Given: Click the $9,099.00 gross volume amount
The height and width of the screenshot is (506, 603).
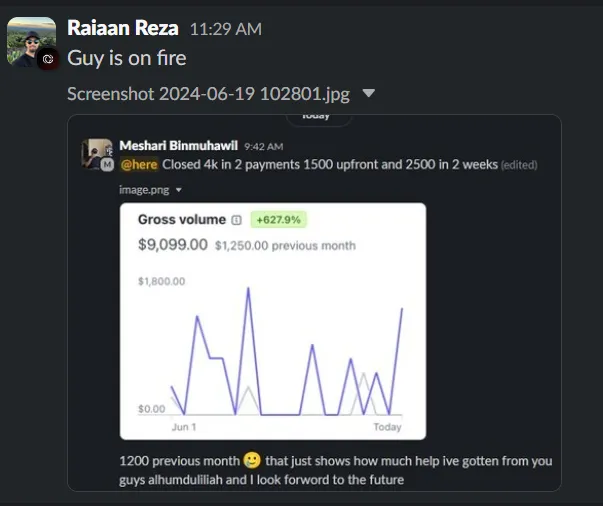Looking at the screenshot, I should pyautogui.click(x=173, y=245).
